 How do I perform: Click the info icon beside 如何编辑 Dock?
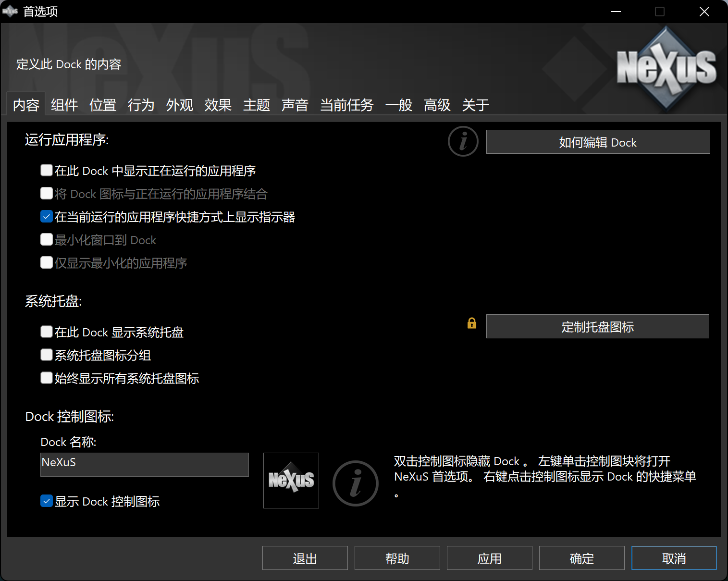[463, 142]
